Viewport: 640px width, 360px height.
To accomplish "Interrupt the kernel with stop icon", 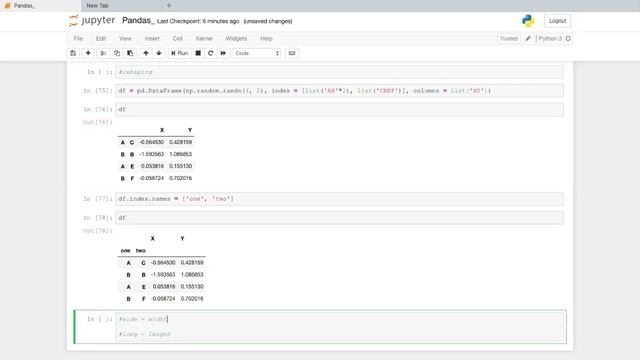I will pyautogui.click(x=198, y=53).
